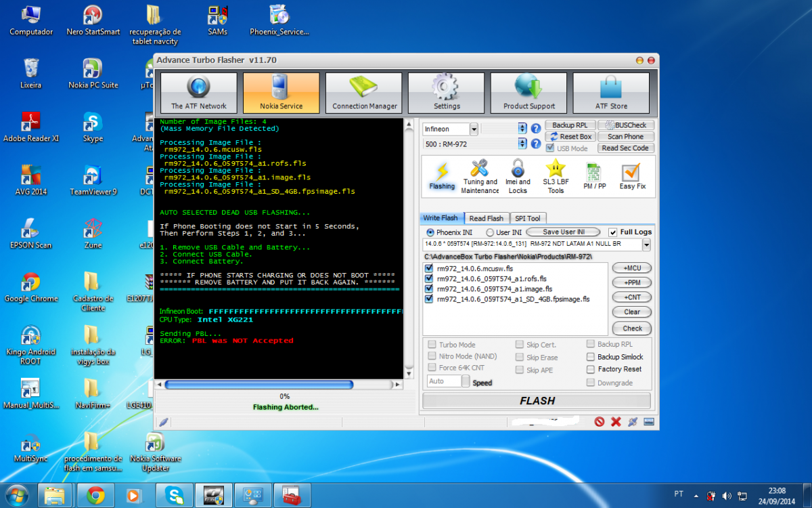
Task: Click the +MCU button
Action: tap(632, 268)
